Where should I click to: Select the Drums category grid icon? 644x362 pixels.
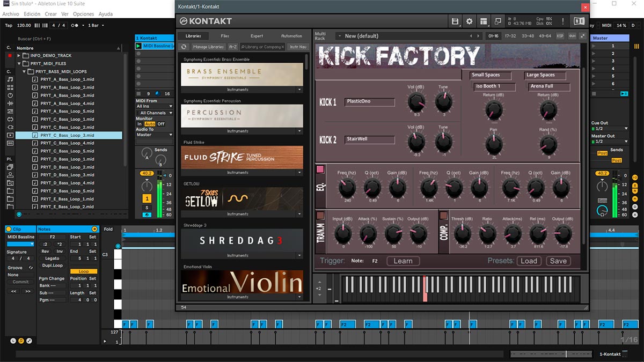(x=10, y=87)
